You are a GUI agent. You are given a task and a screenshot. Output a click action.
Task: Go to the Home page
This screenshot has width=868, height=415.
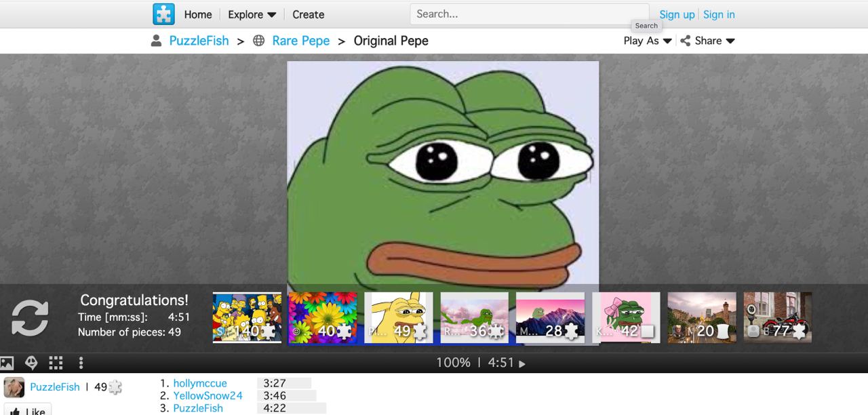pyautogui.click(x=198, y=14)
